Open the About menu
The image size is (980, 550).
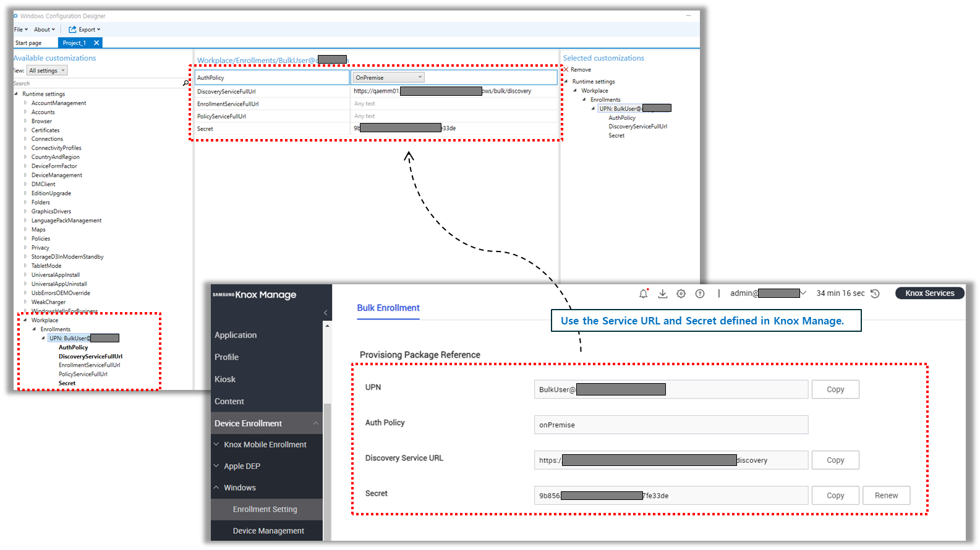[x=45, y=29]
